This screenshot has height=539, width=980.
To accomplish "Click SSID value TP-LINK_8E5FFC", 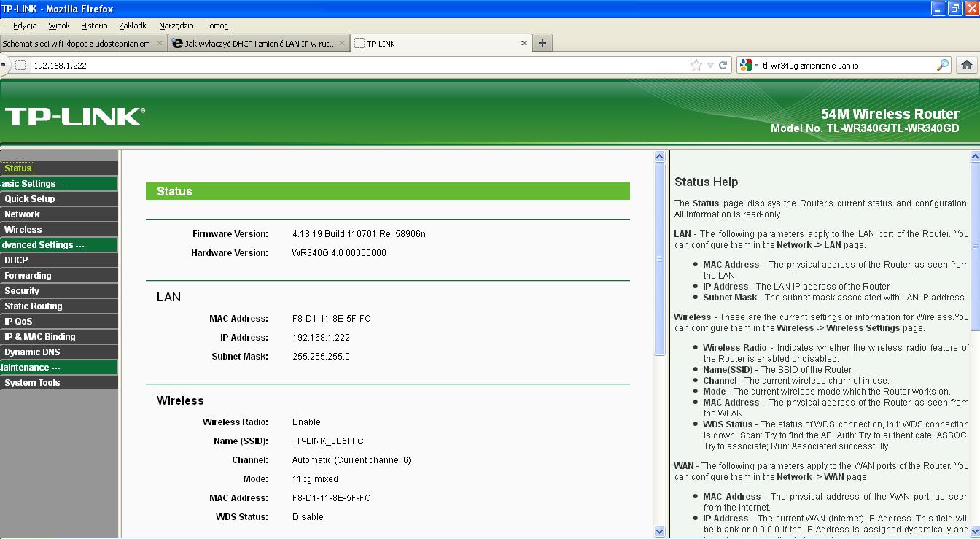I will point(327,441).
